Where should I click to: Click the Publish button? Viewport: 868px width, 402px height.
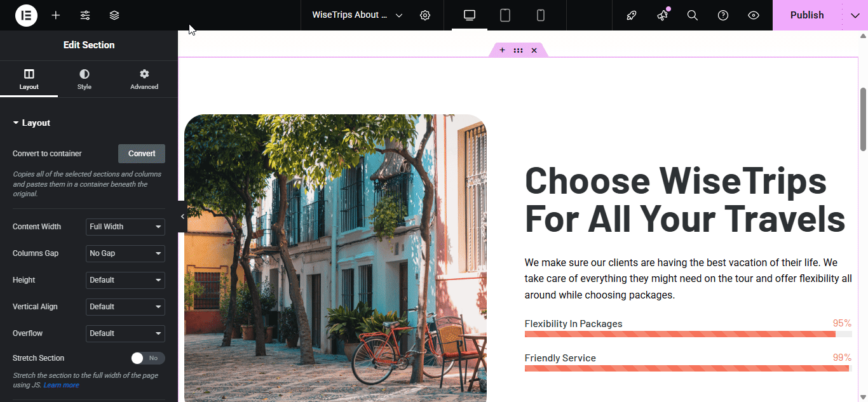point(807,15)
